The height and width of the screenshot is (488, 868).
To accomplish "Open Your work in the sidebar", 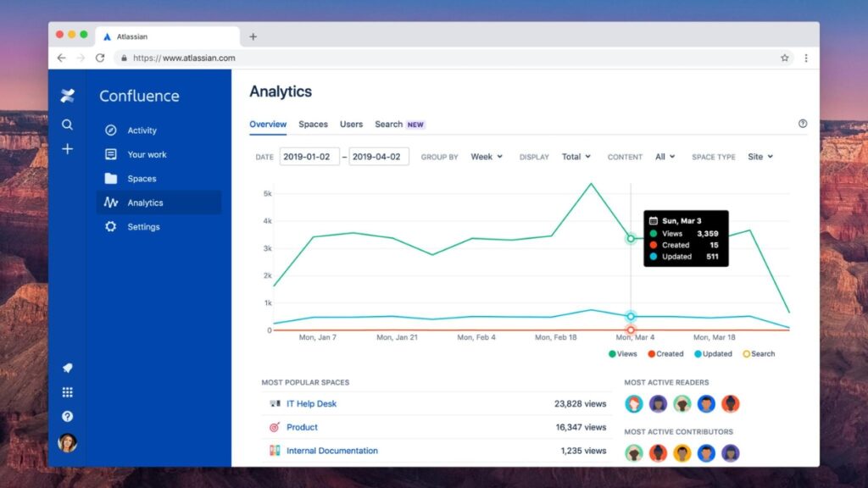I will point(159,154).
